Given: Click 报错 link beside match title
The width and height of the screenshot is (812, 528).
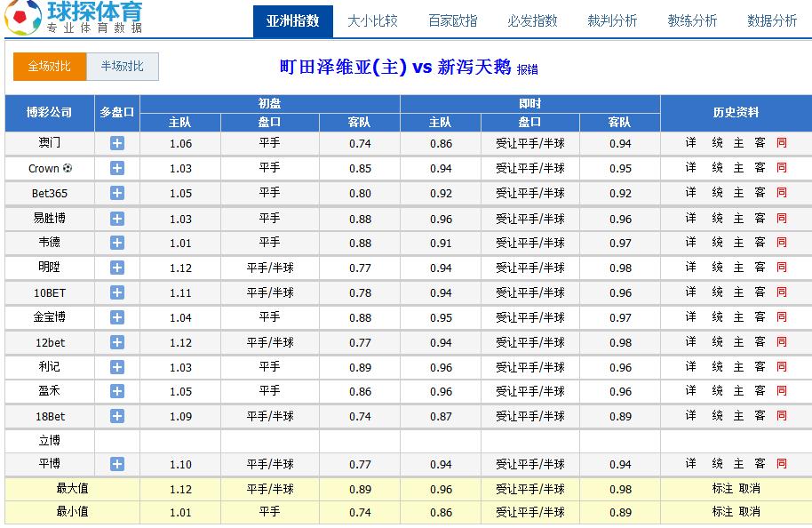Looking at the screenshot, I should (527, 69).
